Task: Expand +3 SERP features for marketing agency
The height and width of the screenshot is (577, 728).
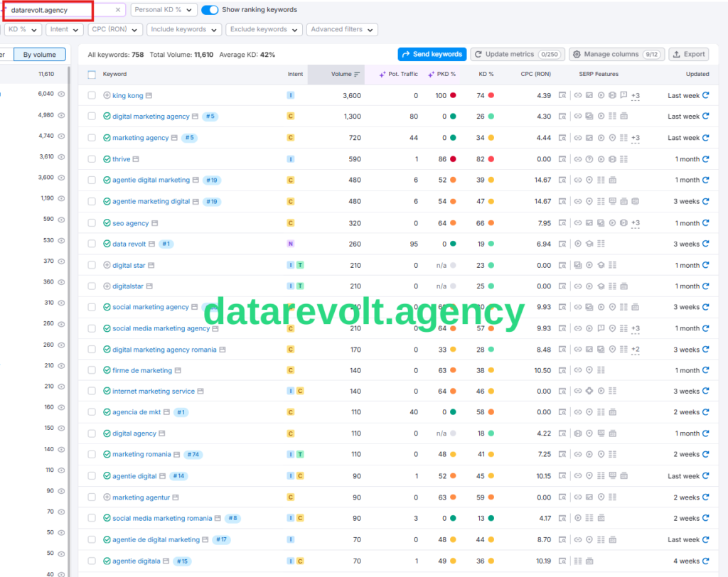Action: 635,138
